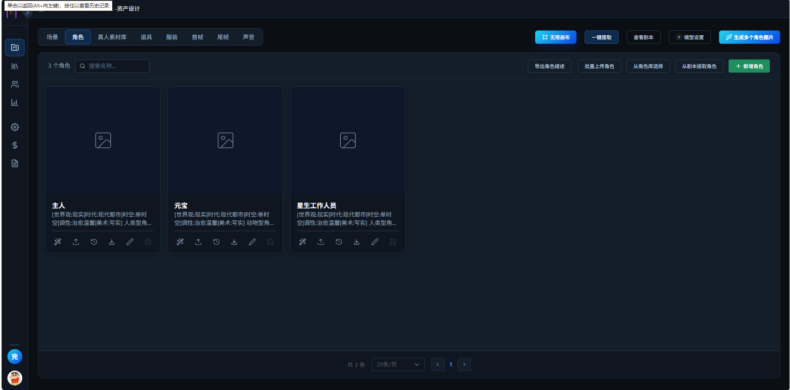Open the document file icon in sidebar
The image size is (790, 390).
pyautogui.click(x=15, y=163)
